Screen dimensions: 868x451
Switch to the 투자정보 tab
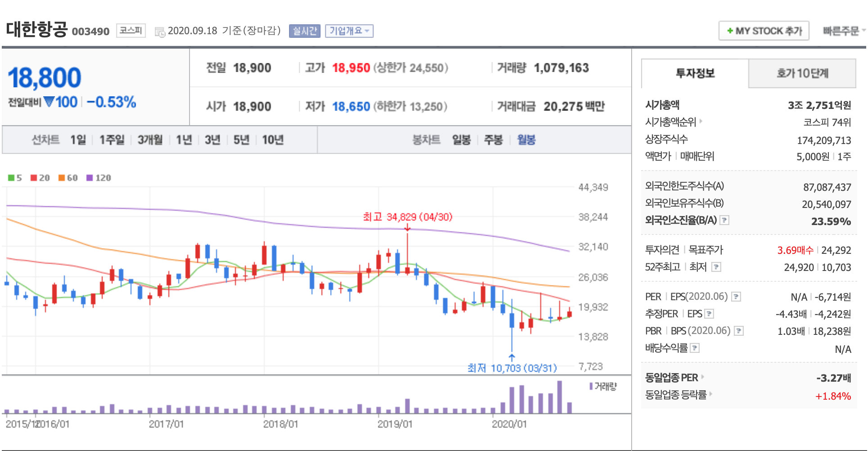coord(695,73)
